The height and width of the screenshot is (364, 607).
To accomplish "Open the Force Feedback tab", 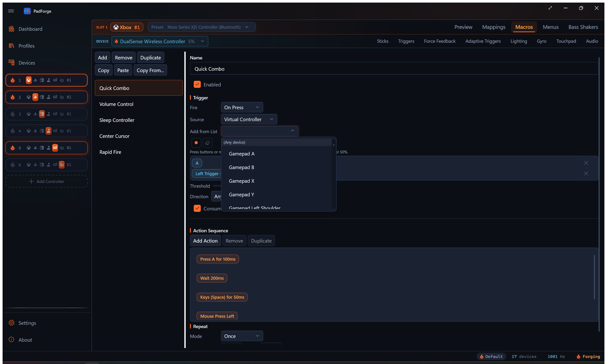I will click(x=440, y=41).
